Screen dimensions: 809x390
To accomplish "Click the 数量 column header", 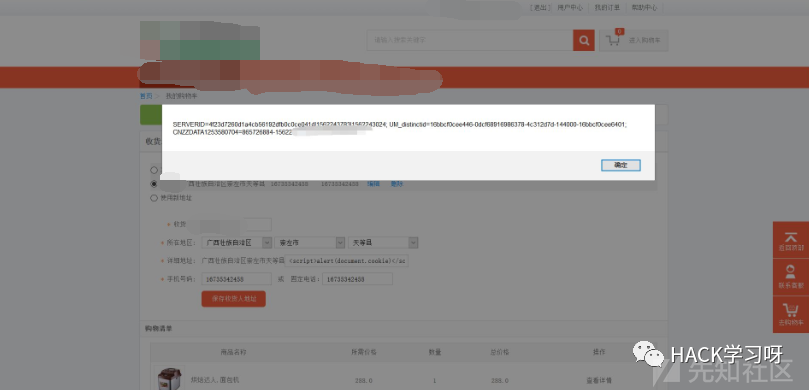I will [x=434, y=352].
